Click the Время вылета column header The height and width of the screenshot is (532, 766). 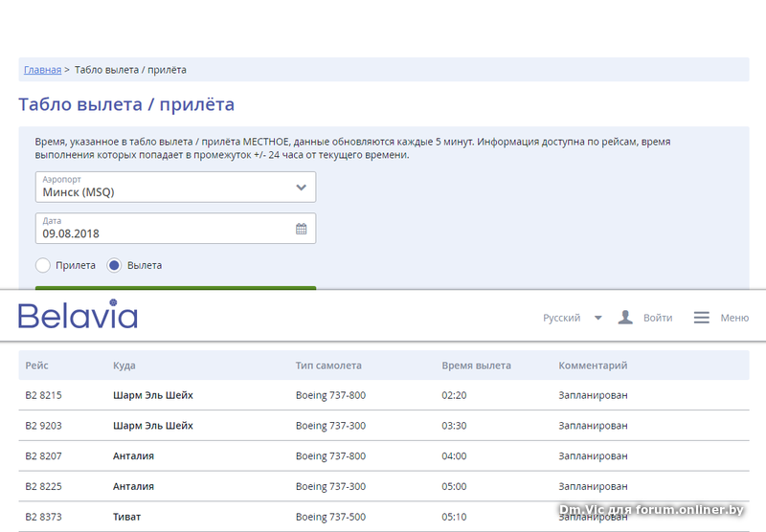pyautogui.click(x=476, y=366)
